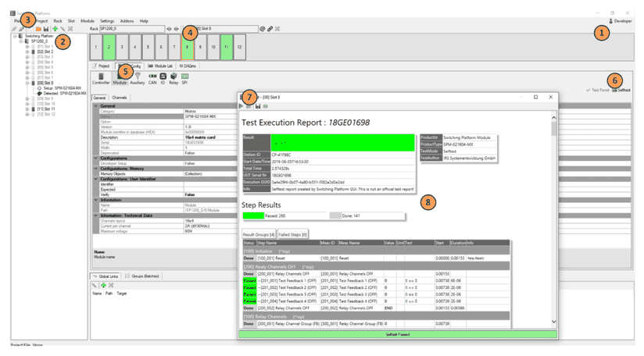
Task: Select [03] Slot 3 in tree
Action: pos(45,57)
